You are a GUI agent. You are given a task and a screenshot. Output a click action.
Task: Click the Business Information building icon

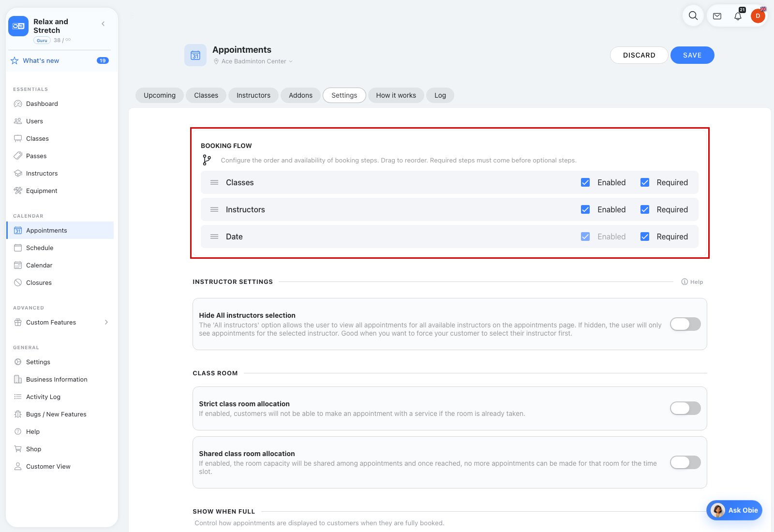tap(18, 379)
